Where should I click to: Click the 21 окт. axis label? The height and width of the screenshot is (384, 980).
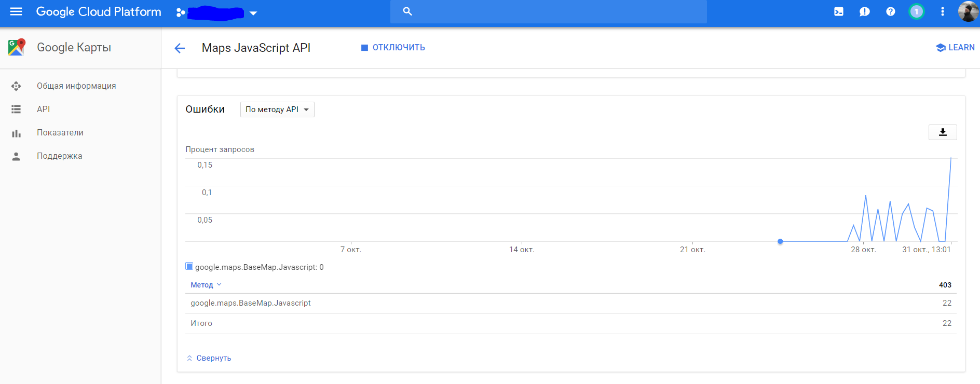(x=692, y=250)
